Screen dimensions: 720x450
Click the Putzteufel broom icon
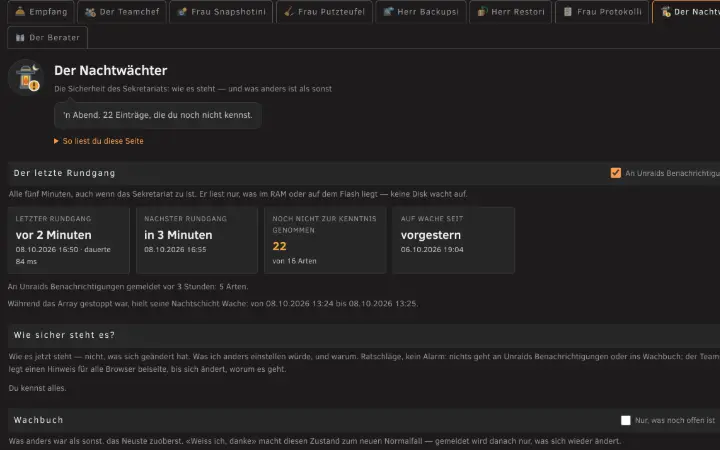[x=288, y=11]
